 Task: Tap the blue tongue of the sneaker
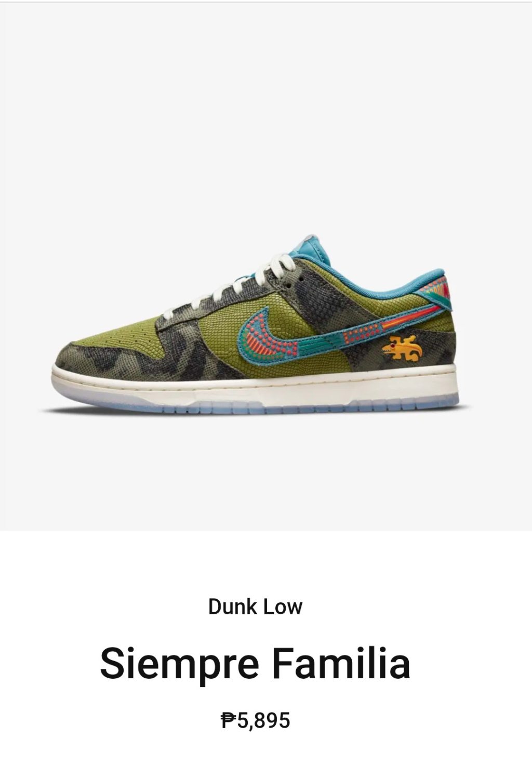[316, 247]
